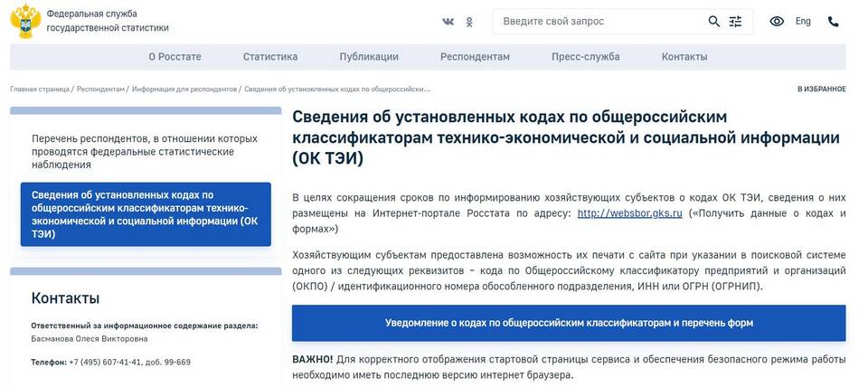The height and width of the screenshot is (387, 868).
Task: Click the magnifying glass search icon
Action: tap(714, 22)
